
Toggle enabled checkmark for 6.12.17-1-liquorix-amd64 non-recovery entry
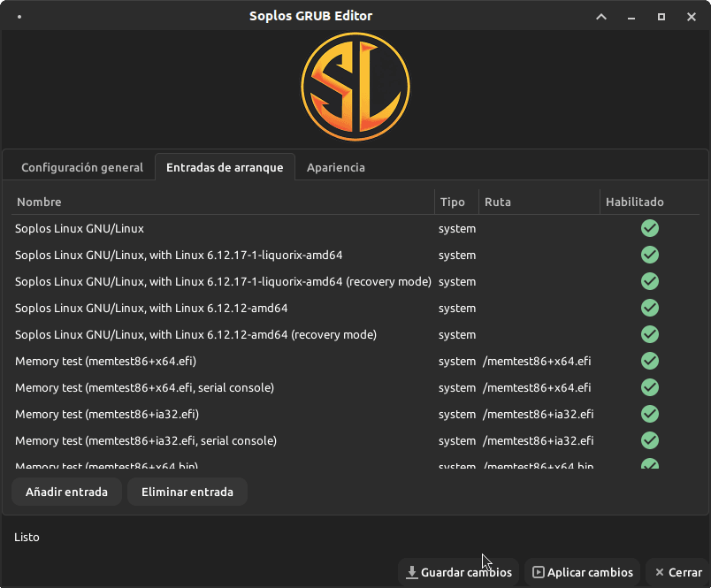click(x=650, y=255)
